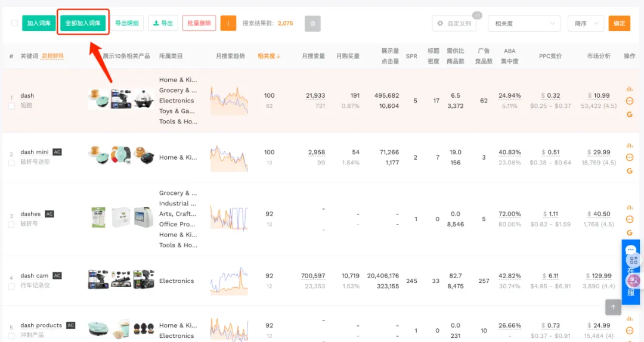Viewport: 644px width, 342px height.
Task: Open the search trend chart for dashes
Action: (229, 219)
